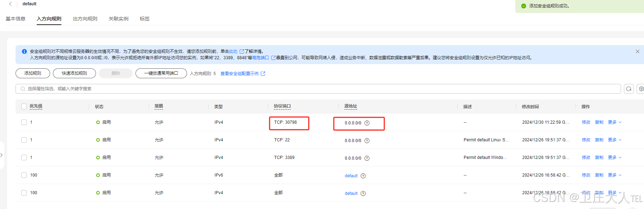Open table settings gear icon
This screenshot has height=209, width=644.
(641, 89)
